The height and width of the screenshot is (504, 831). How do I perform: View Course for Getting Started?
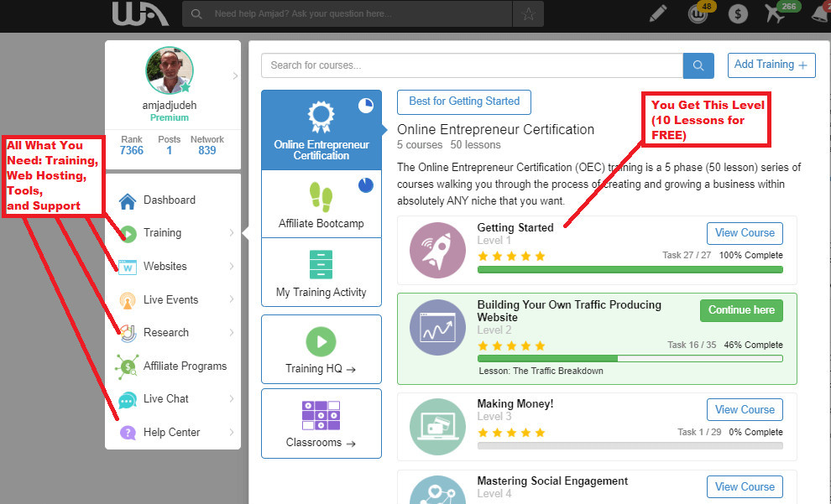coord(745,233)
